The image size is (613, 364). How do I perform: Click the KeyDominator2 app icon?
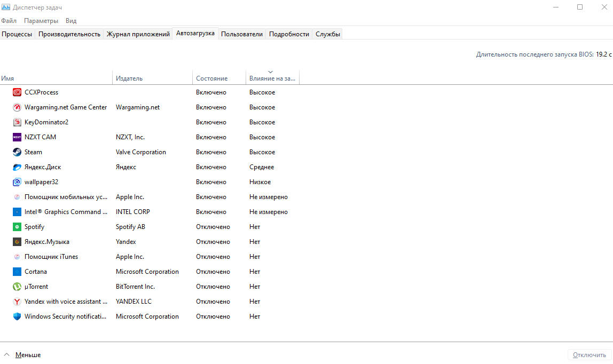coord(17,122)
